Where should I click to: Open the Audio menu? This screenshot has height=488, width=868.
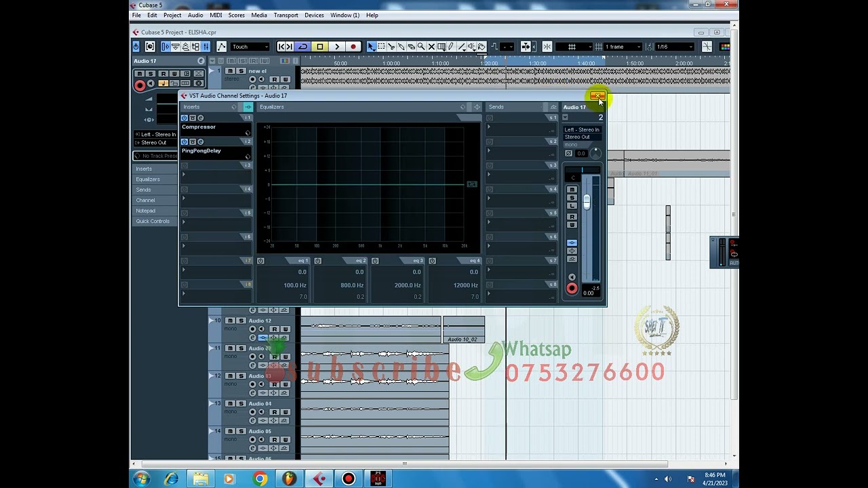195,15
